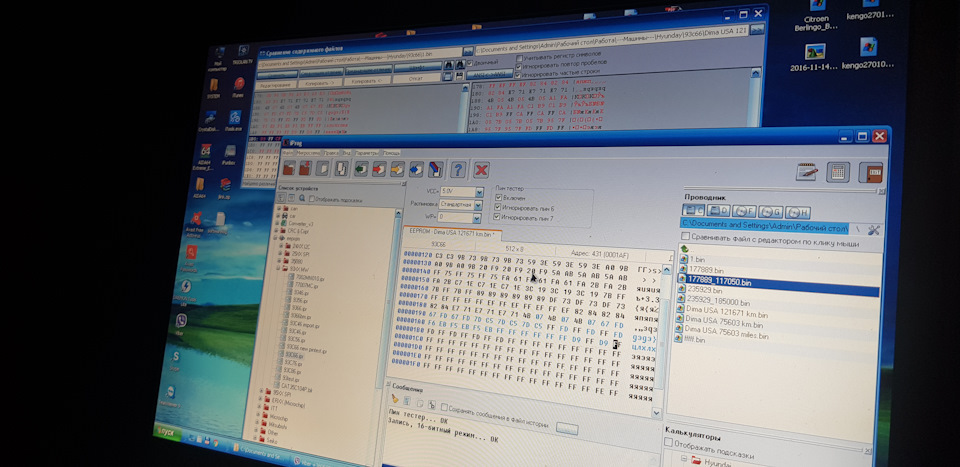Click binoculars search icon in compare window
This screenshot has width=960, height=467.
point(448,64)
